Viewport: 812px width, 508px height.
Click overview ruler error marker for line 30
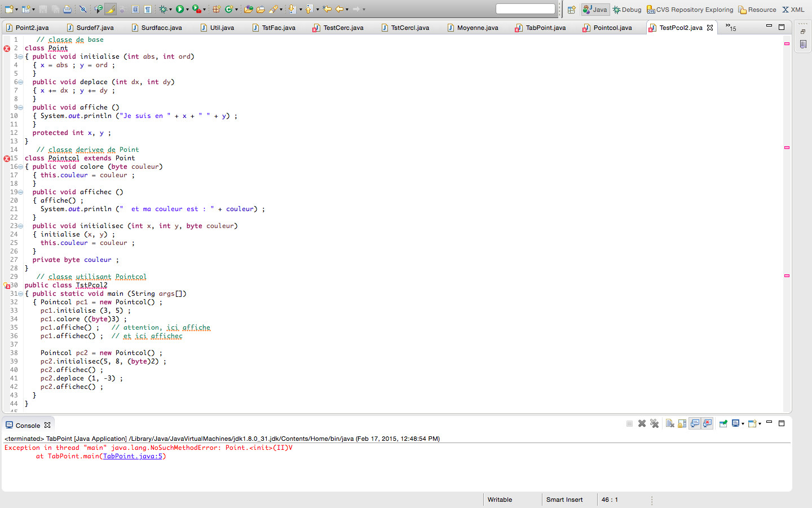(787, 275)
